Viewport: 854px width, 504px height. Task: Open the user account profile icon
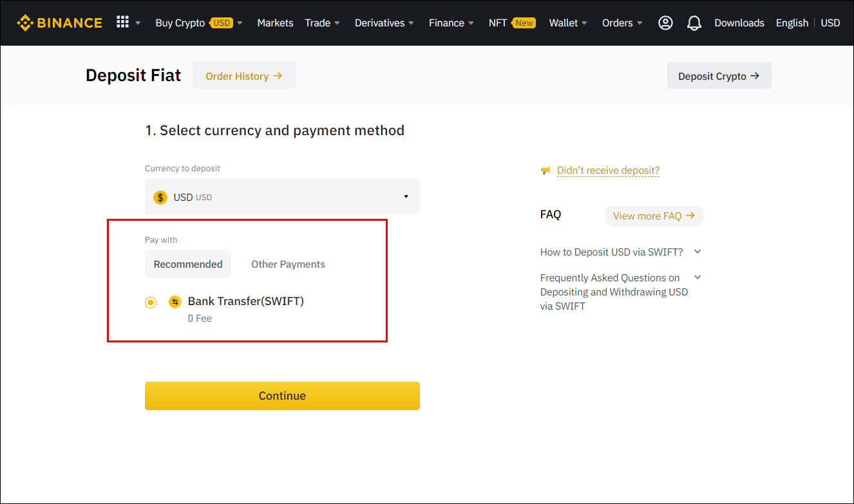pos(665,23)
